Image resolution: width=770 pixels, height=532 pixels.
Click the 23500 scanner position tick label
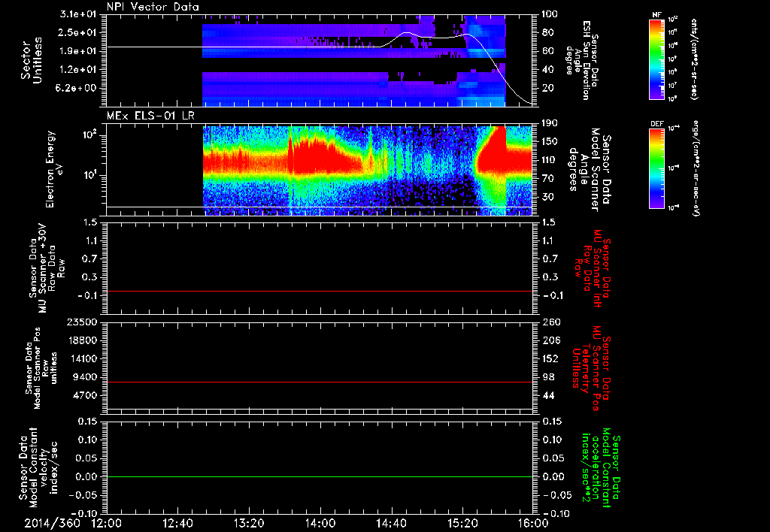click(82, 322)
